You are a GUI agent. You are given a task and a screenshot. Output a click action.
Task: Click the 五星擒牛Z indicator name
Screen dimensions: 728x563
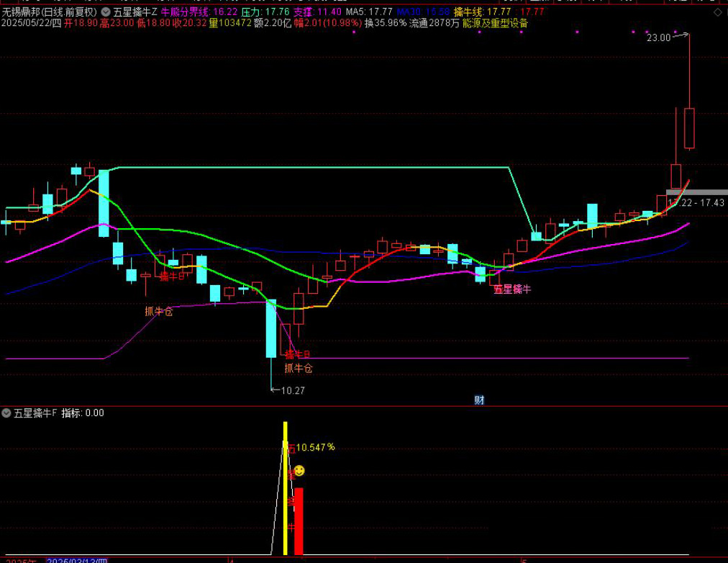coord(135,12)
